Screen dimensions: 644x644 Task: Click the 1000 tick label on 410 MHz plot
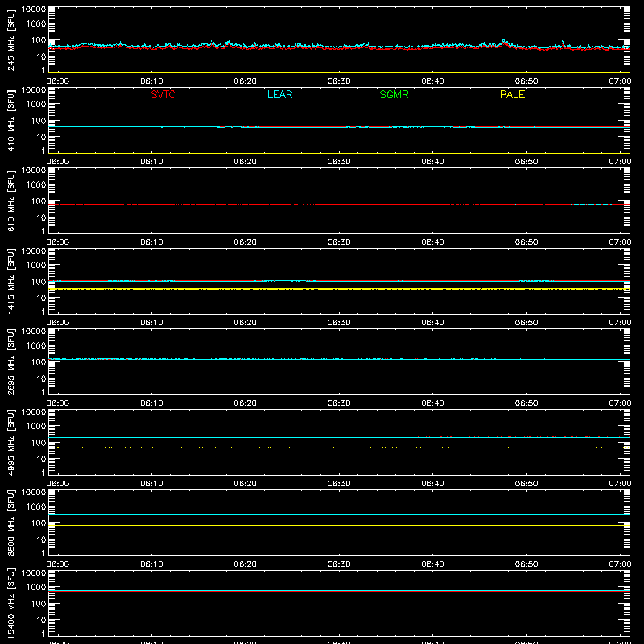coord(36,105)
